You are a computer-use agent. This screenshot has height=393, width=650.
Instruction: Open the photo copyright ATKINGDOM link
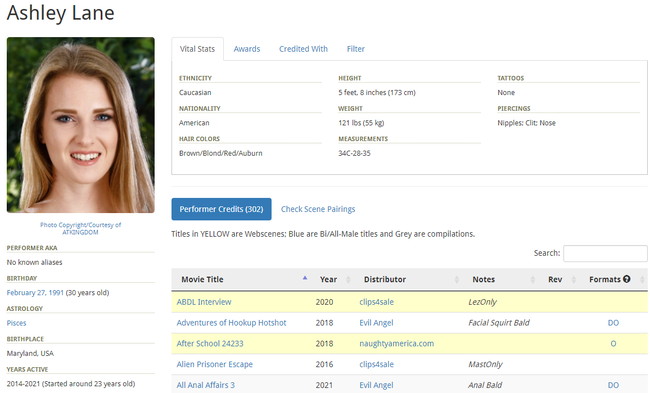pyautogui.click(x=80, y=228)
